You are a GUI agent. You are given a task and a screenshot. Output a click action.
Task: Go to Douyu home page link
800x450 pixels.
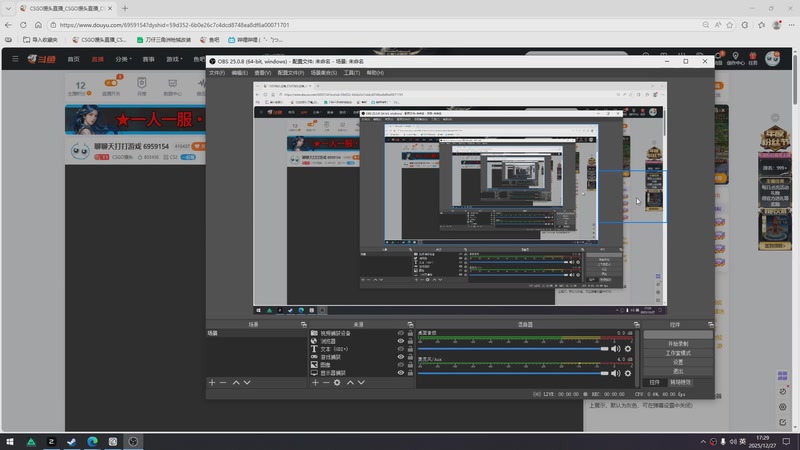[73, 59]
